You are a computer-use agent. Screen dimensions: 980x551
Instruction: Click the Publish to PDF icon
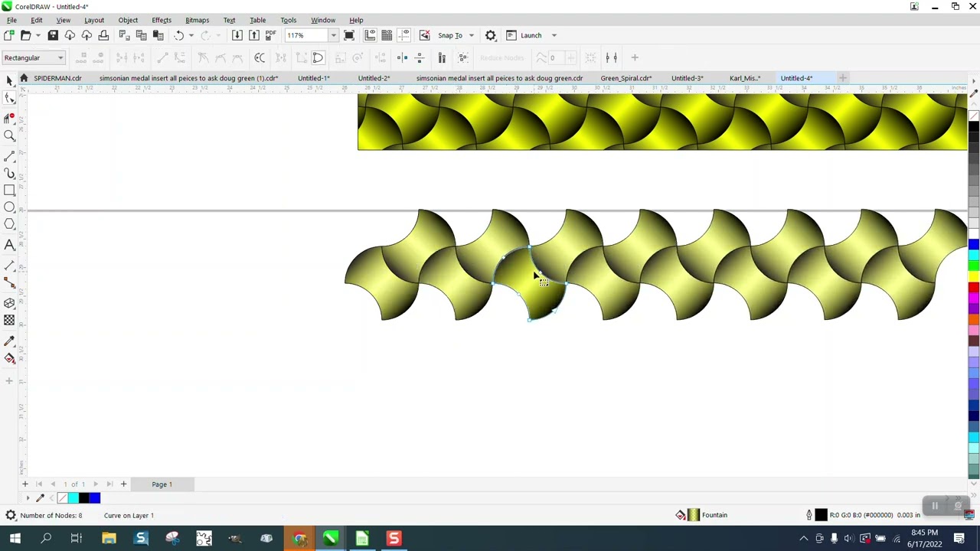pos(270,35)
